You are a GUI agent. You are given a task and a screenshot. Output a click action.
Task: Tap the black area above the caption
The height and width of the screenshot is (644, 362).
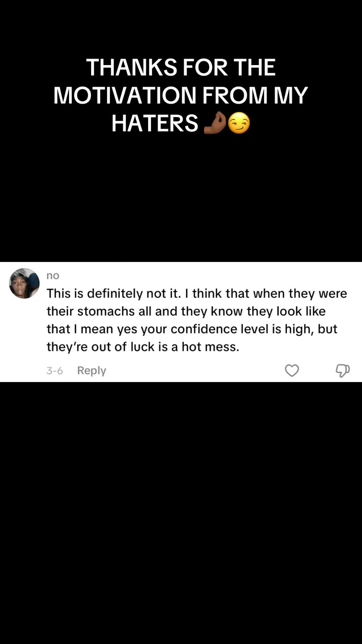pos(181,27)
